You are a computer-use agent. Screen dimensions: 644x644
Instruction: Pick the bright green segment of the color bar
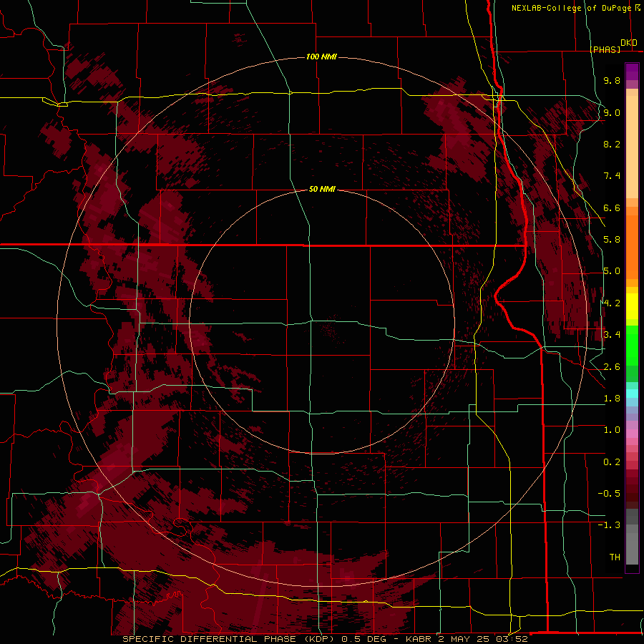pyautogui.click(x=632, y=346)
